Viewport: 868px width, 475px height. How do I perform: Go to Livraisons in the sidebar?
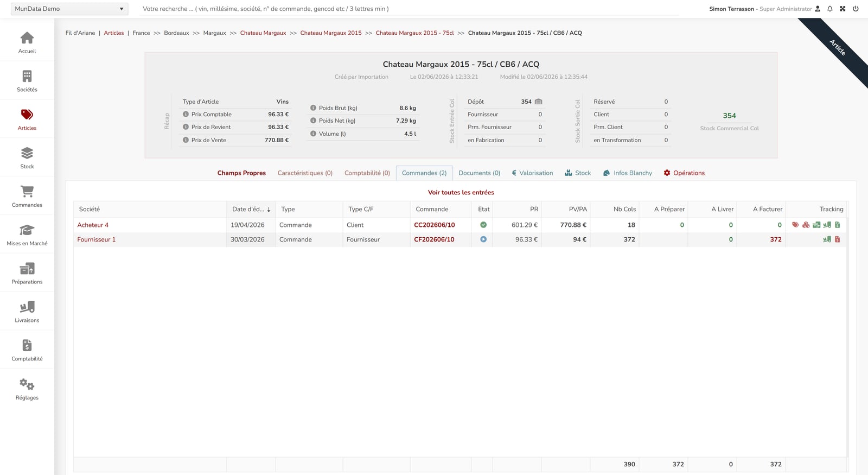pos(27,312)
